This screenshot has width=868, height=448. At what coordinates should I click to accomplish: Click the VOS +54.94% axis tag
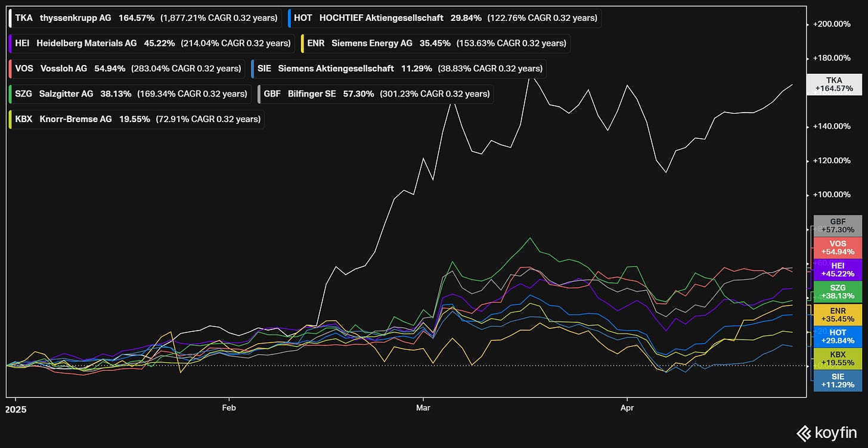(x=838, y=248)
